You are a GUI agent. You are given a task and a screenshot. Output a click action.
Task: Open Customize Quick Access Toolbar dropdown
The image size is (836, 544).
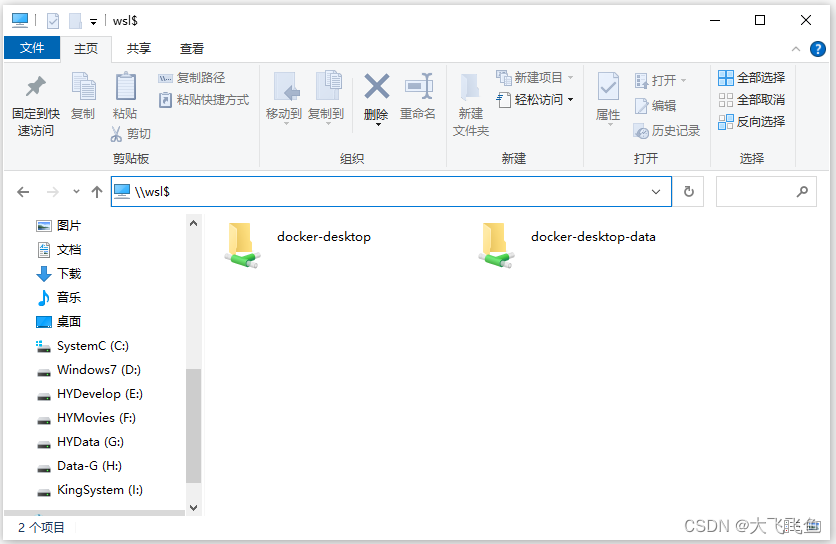point(93,21)
